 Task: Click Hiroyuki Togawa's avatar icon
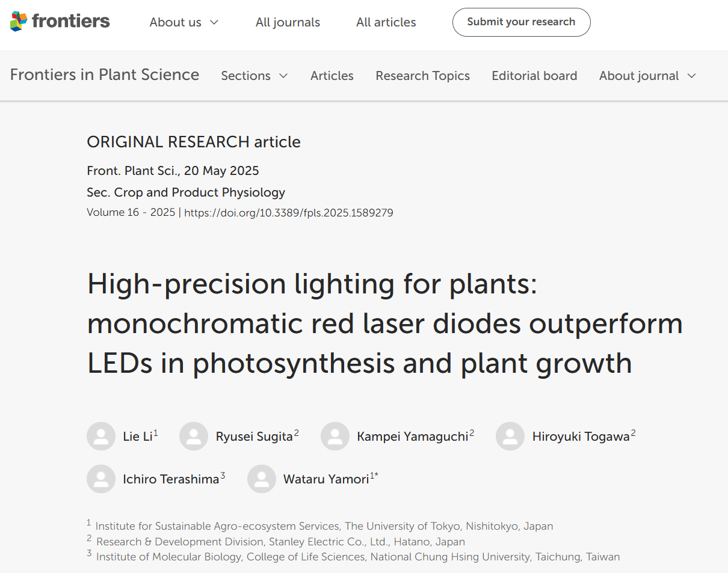[510, 437]
